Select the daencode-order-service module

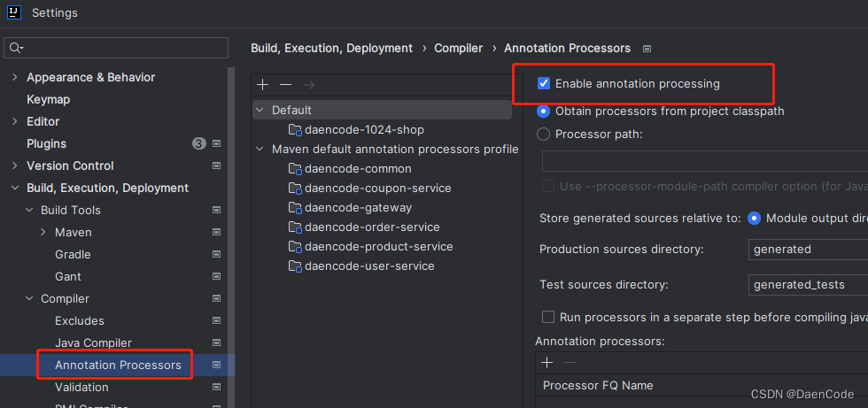(372, 227)
